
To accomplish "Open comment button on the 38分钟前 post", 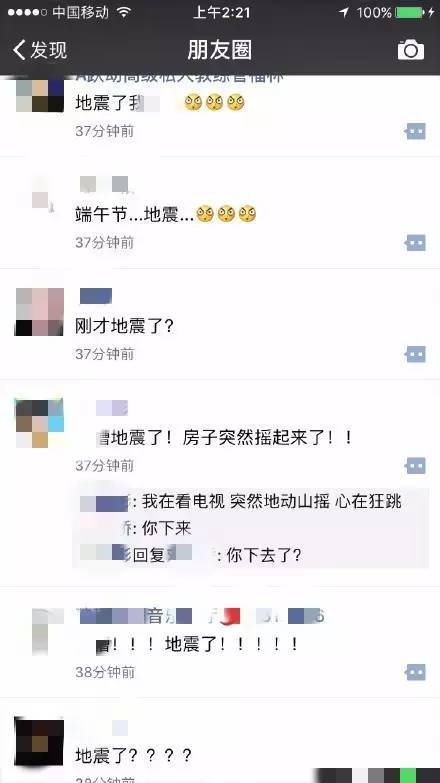I will point(415,672).
